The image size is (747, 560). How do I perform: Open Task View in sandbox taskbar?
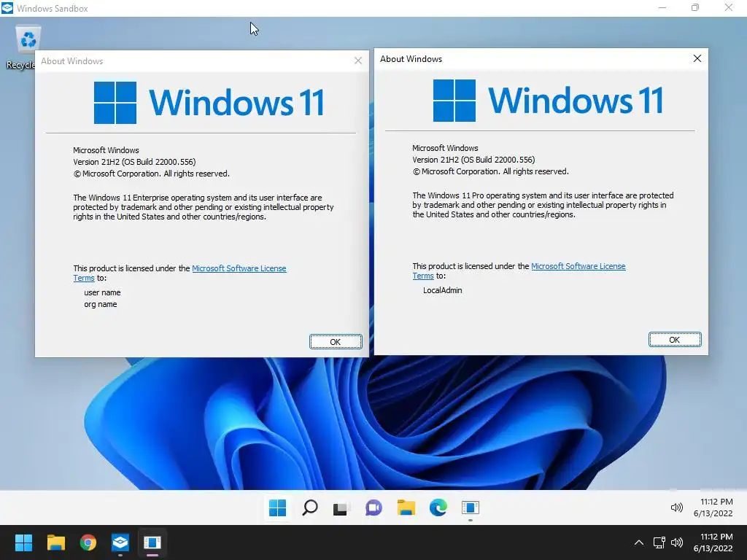click(x=341, y=507)
